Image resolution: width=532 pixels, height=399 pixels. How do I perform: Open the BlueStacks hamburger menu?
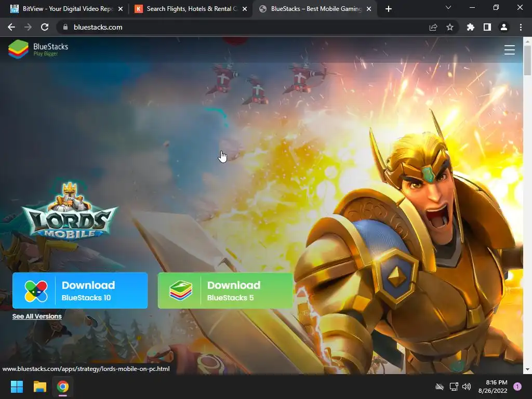tap(509, 49)
